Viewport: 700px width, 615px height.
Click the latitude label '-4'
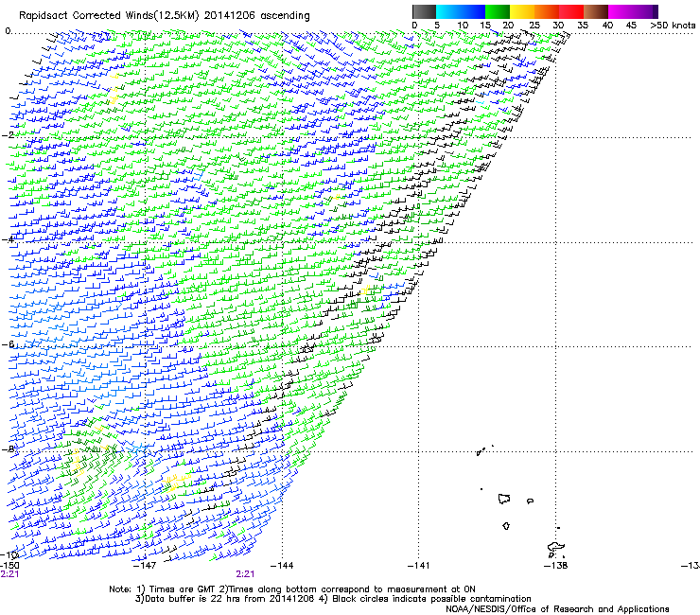pos(8,239)
